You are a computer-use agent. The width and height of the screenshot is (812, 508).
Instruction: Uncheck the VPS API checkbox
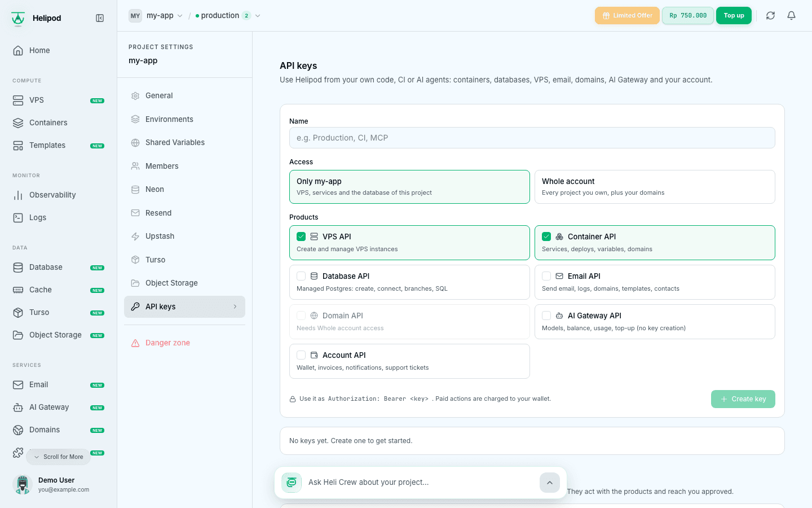(x=301, y=237)
